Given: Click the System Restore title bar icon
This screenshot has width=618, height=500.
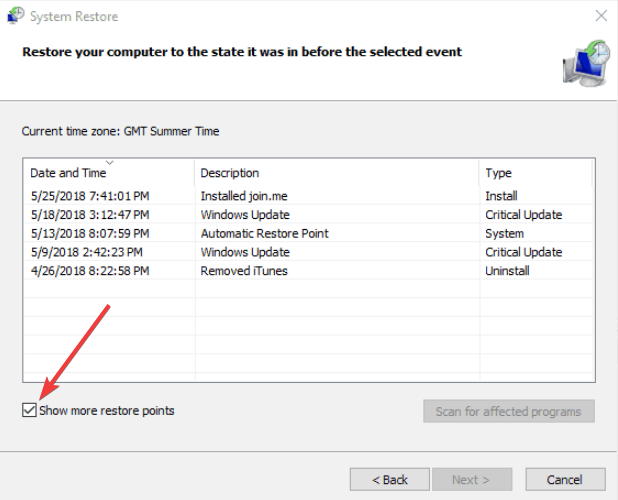Looking at the screenshot, I should [15, 16].
